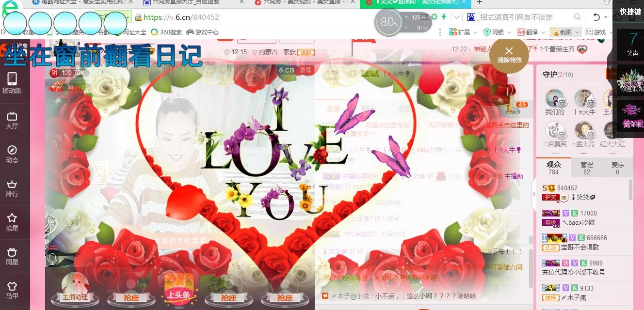Open the 游戏中心 bookmark

(203, 32)
